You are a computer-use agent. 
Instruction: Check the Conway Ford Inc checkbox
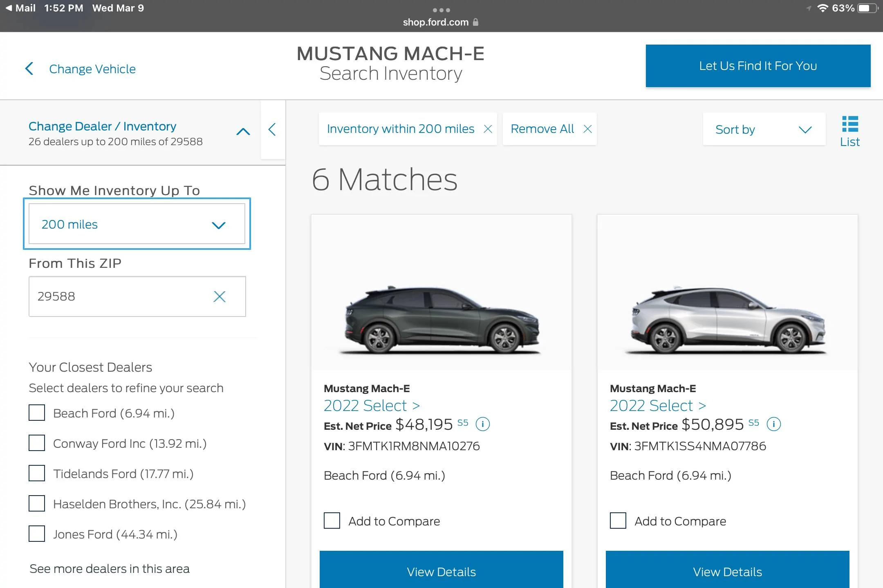coord(37,443)
